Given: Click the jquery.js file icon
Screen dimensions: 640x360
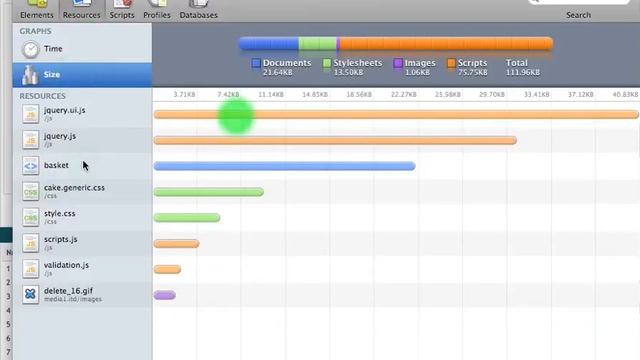Looking at the screenshot, I should (31, 140).
